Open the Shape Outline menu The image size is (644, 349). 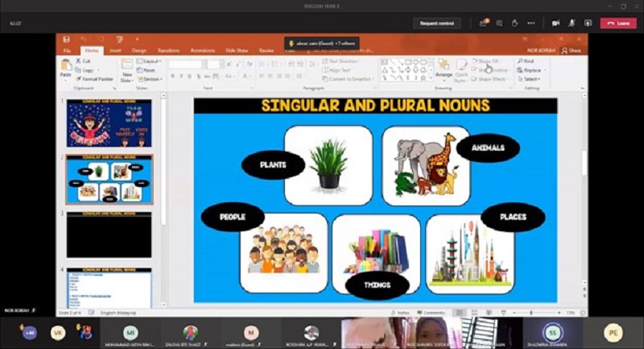pyautogui.click(x=490, y=70)
